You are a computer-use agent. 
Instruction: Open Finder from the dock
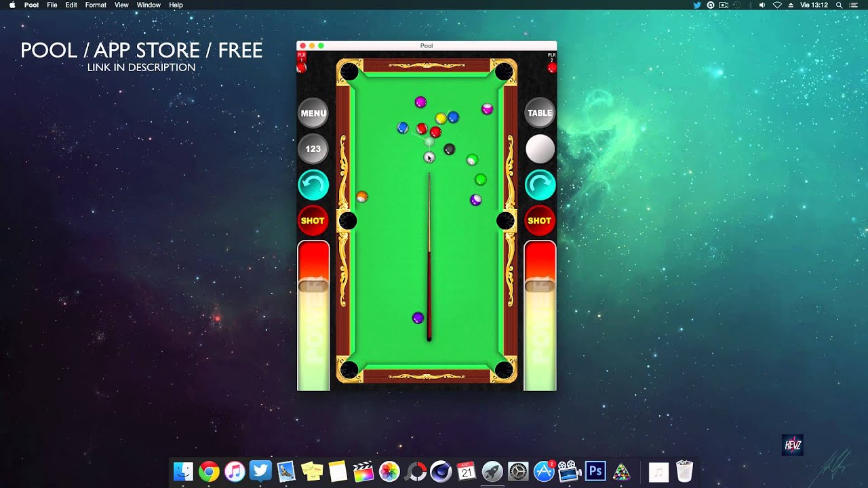coord(183,471)
